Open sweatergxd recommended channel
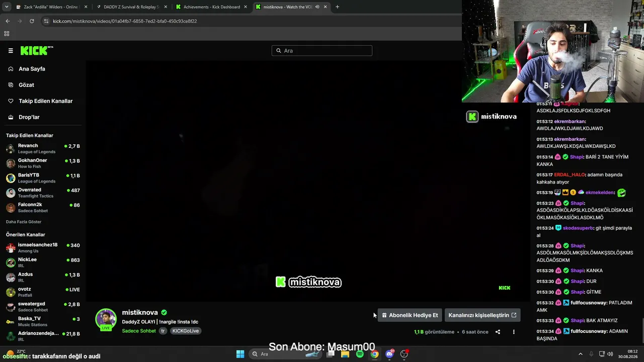This screenshot has height=362, width=644. 43,307
